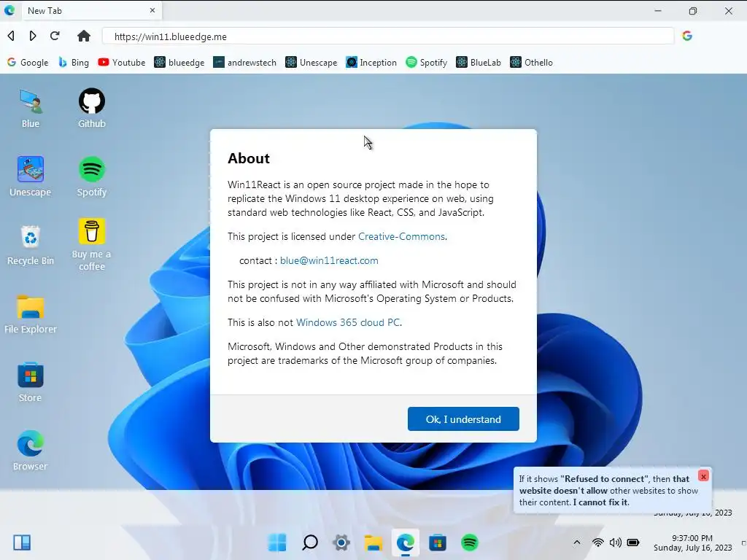Open the Unescape desktop icon
The width and height of the screenshot is (747, 560).
click(x=31, y=176)
